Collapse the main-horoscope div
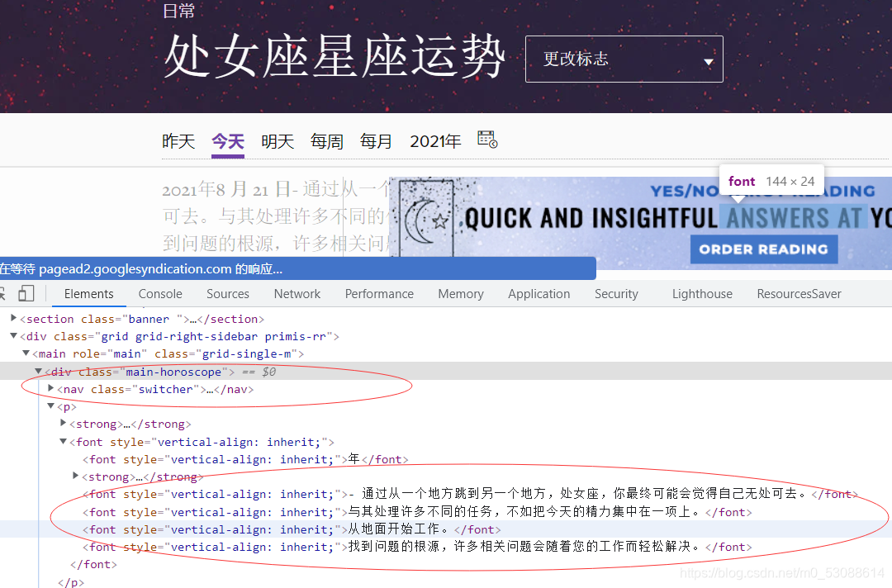Image resolution: width=892 pixels, height=588 pixels. tap(38, 371)
